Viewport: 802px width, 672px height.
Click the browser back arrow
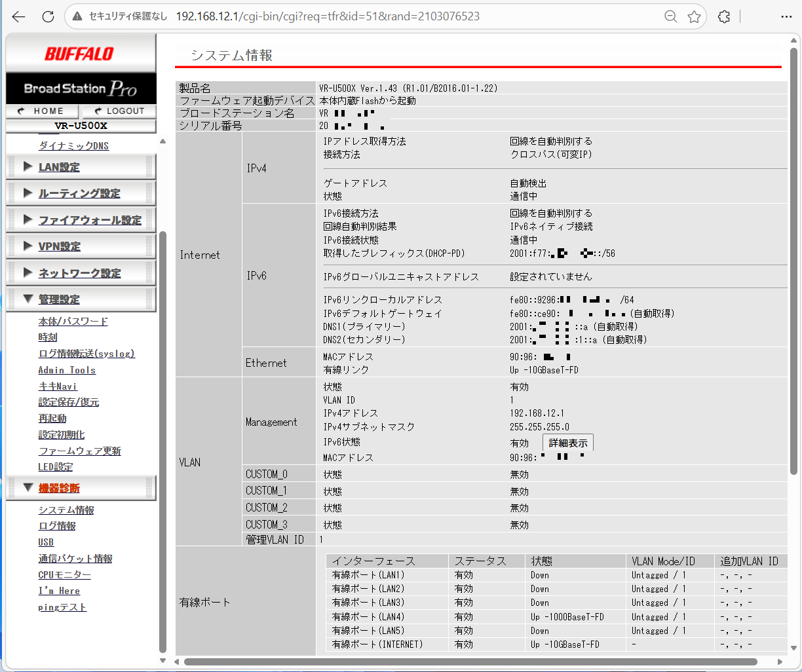[19, 17]
